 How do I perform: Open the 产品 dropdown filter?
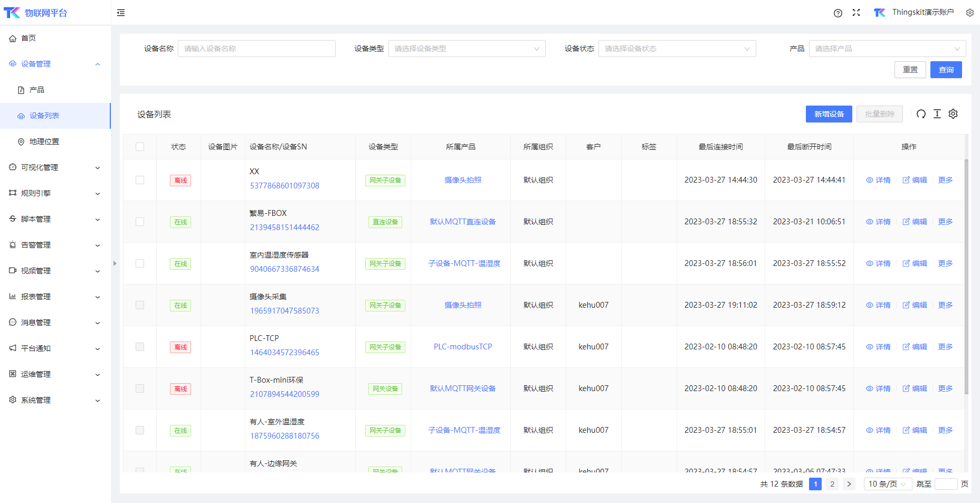click(887, 49)
